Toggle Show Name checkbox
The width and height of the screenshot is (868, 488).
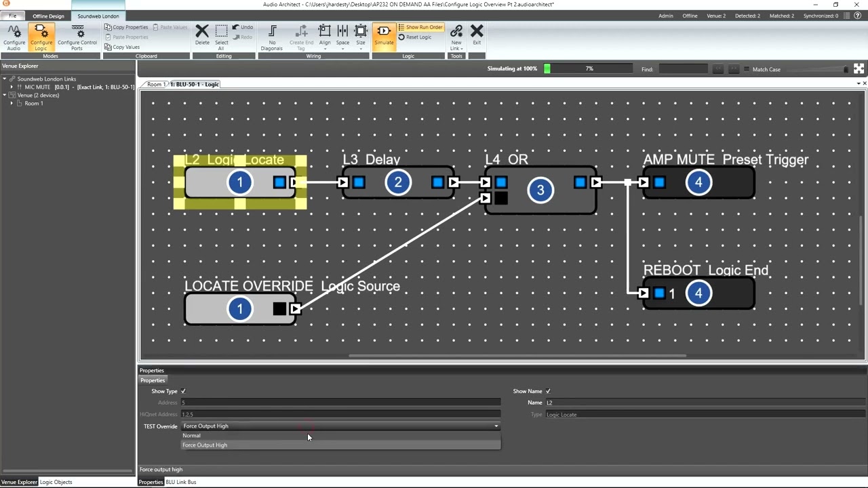coord(548,391)
